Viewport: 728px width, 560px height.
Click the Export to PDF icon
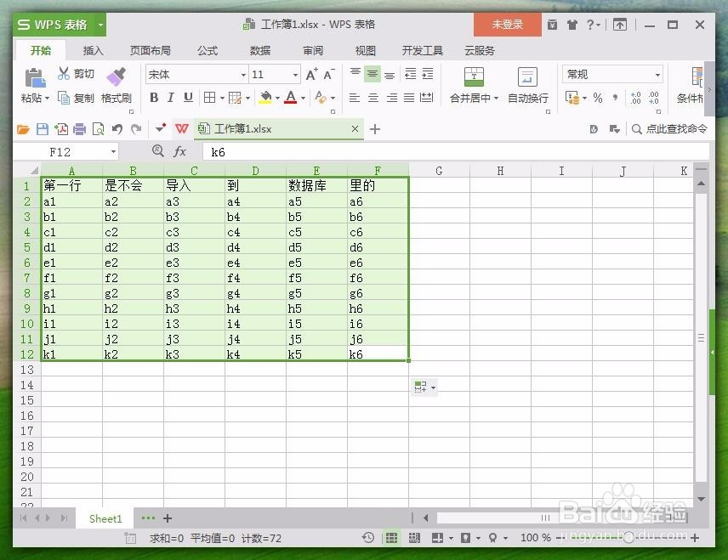(61, 128)
